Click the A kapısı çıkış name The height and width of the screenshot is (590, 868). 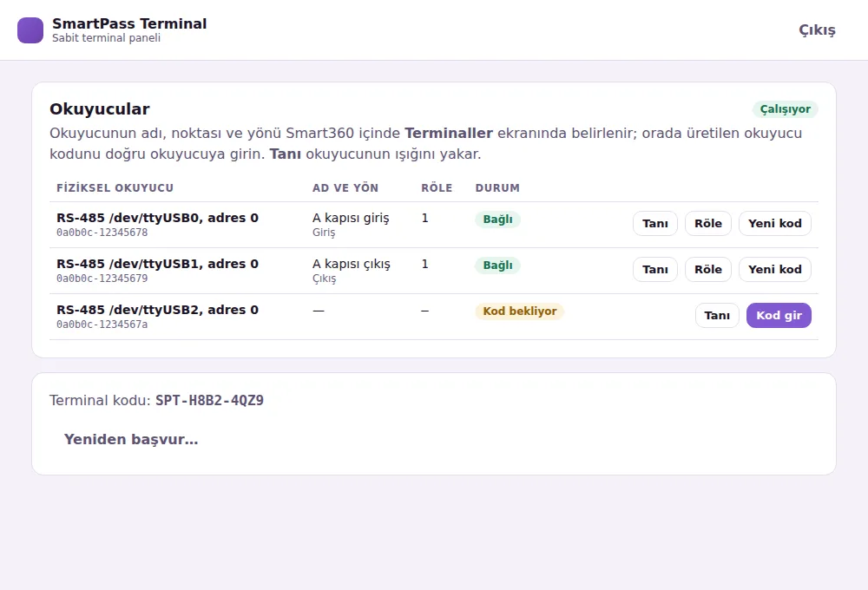(x=351, y=264)
